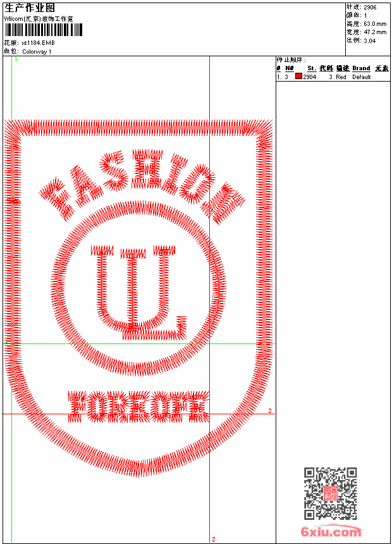The width and height of the screenshot is (392, 544).
Task: Click the Red description cell
Action: click(341, 77)
